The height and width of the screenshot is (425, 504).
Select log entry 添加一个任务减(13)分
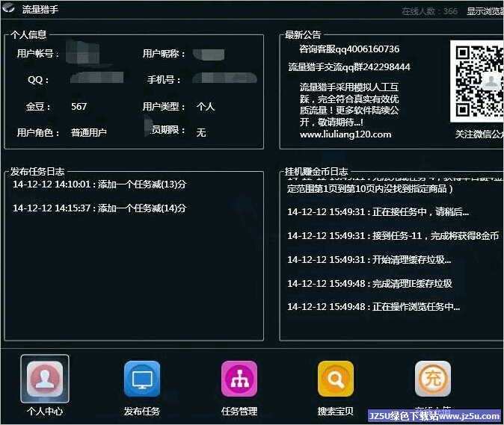(x=99, y=184)
